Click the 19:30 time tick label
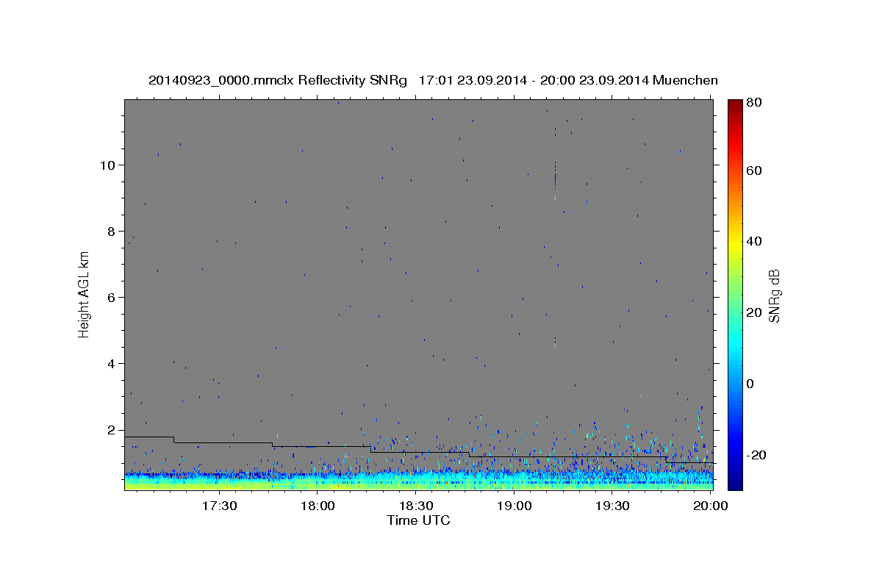 pos(612,506)
